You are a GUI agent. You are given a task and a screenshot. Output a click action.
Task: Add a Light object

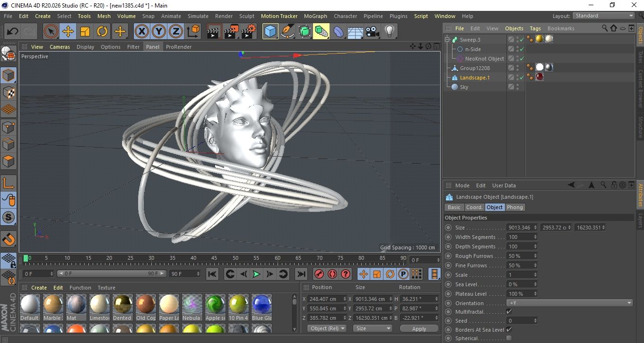tap(389, 32)
